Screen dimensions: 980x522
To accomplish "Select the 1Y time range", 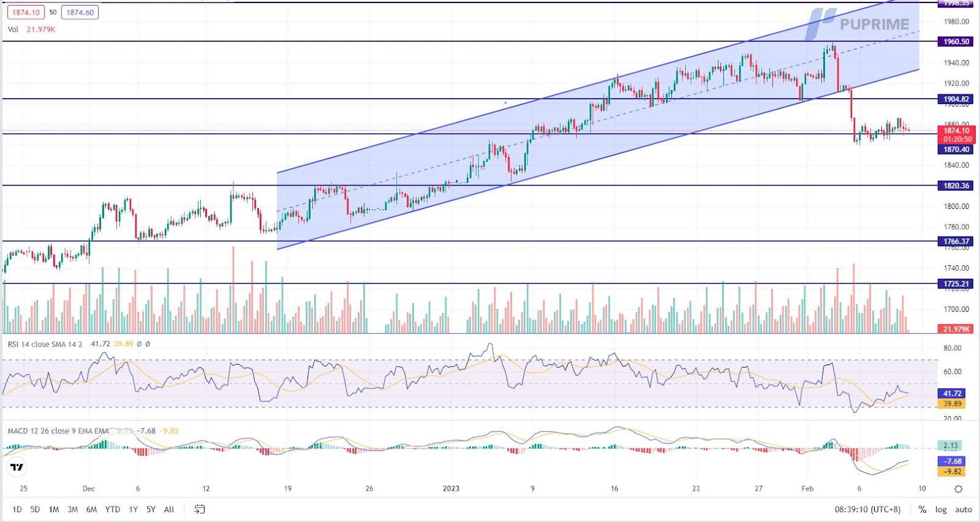I will [x=133, y=509].
